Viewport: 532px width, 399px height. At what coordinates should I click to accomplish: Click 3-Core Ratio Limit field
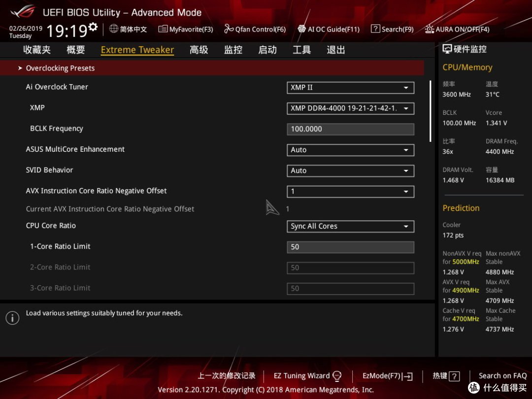point(351,289)
